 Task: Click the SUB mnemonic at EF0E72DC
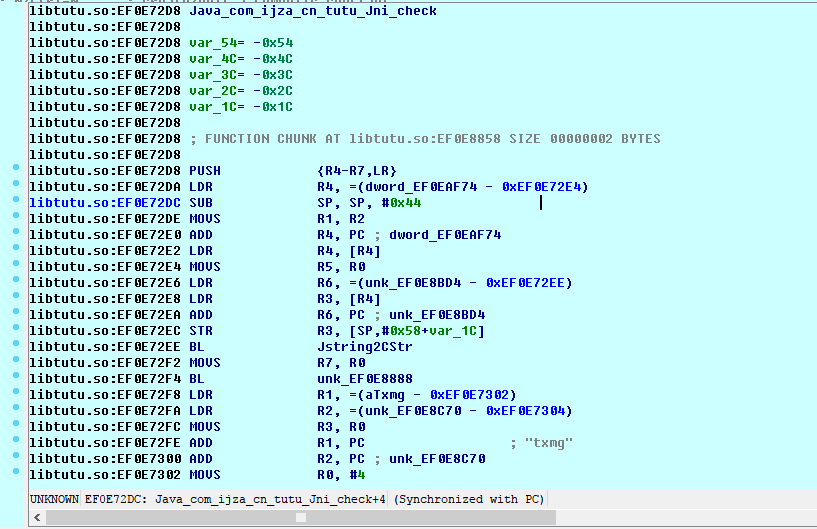(201, 203)
